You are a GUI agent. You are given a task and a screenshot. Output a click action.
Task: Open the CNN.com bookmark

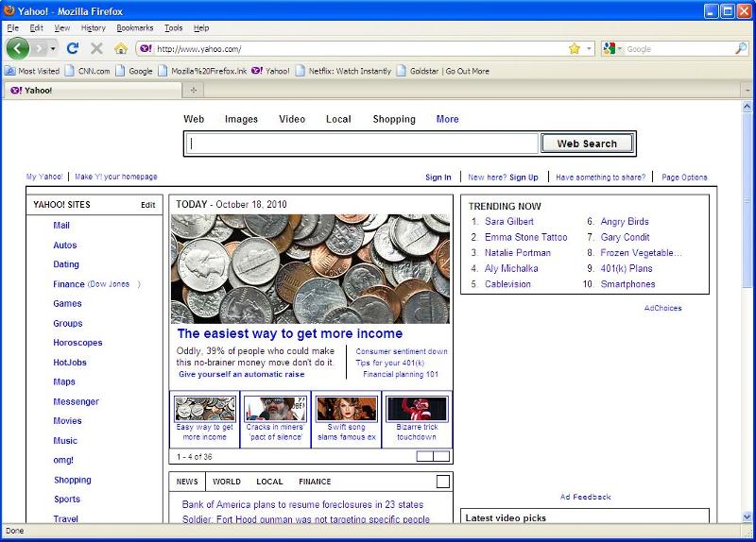pyautogui.click(x=88, y=72)
